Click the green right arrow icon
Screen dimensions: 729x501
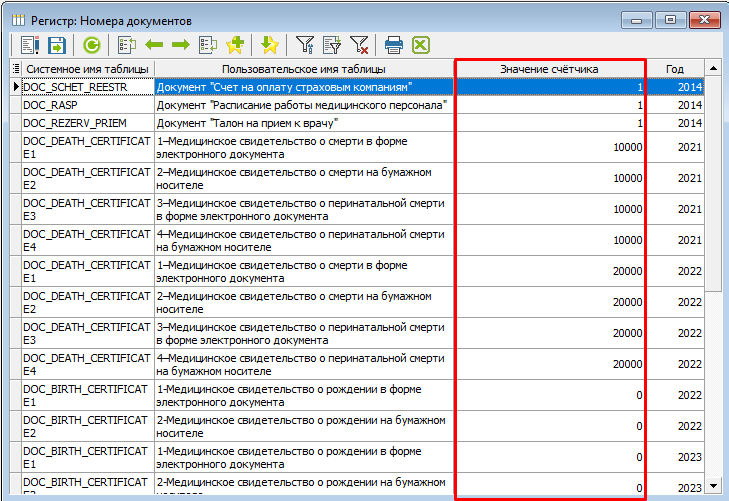[x=181, y=45]
